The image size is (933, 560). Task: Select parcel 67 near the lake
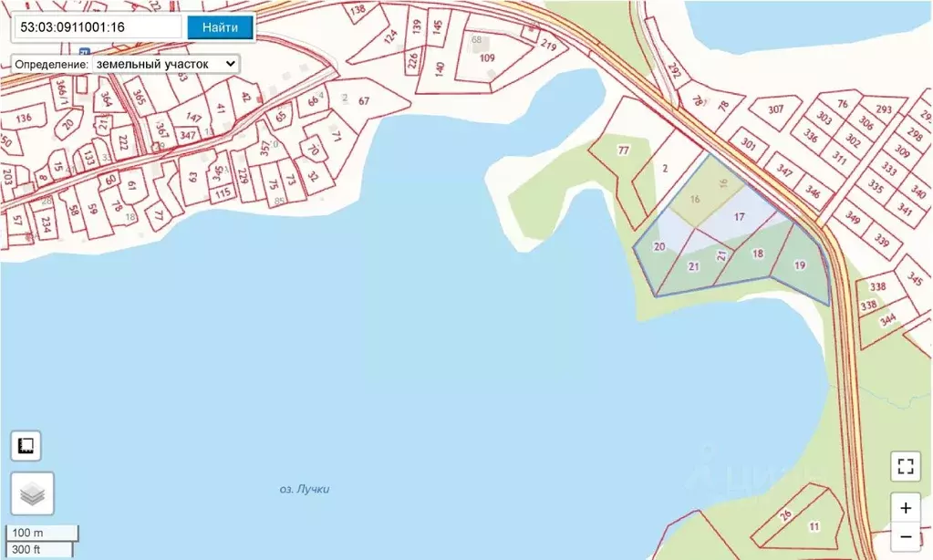coord(364,101)
